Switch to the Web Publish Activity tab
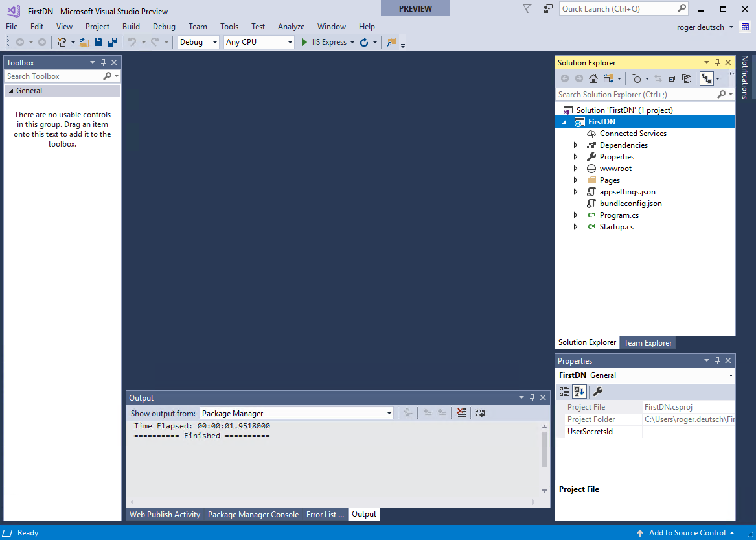 point(165,515)
